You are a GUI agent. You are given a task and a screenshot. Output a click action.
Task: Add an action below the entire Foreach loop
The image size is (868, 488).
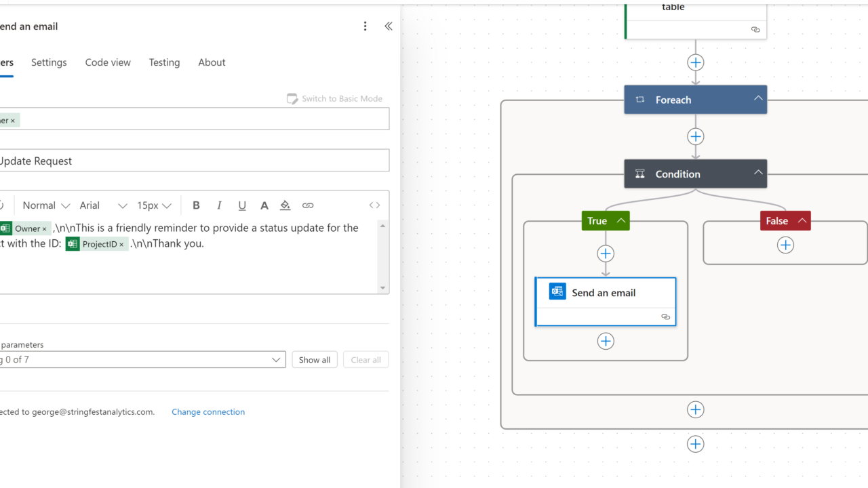click(x=696, y=444)
